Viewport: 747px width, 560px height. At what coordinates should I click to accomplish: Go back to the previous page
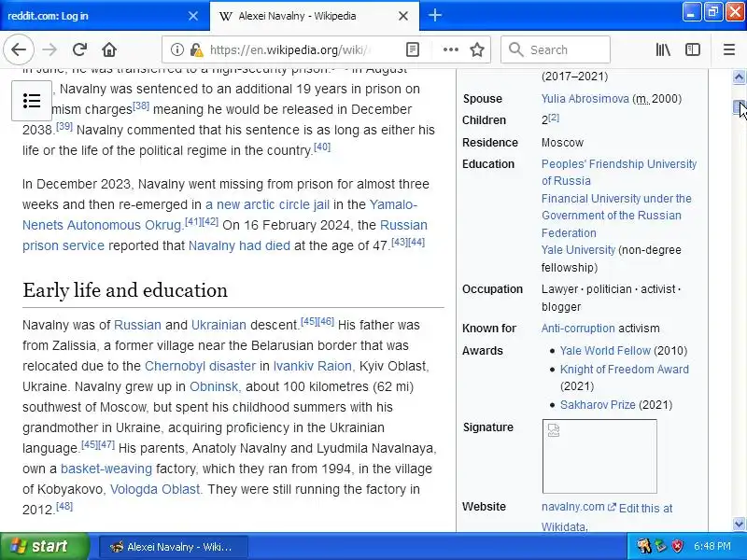19,49
